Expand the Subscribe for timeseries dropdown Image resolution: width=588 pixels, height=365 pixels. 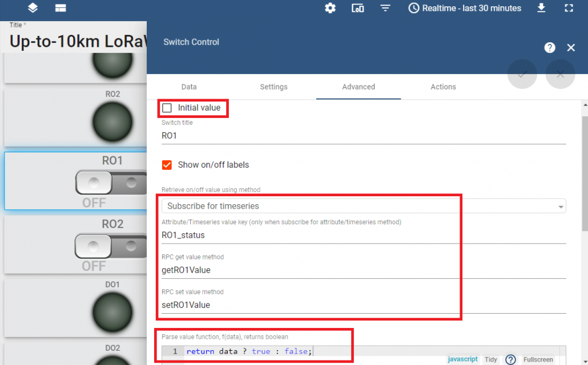tap(364, 206)
